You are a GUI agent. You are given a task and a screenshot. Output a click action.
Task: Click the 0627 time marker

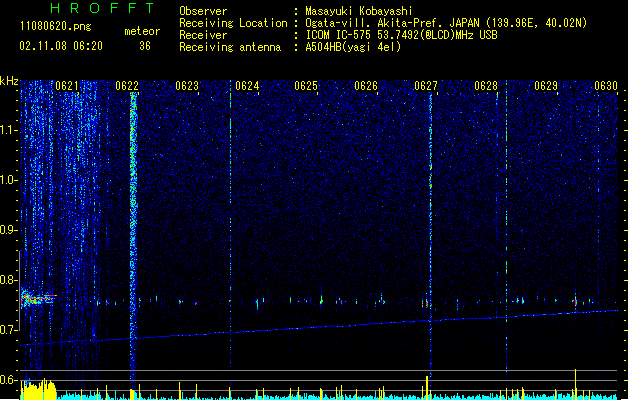426,86
